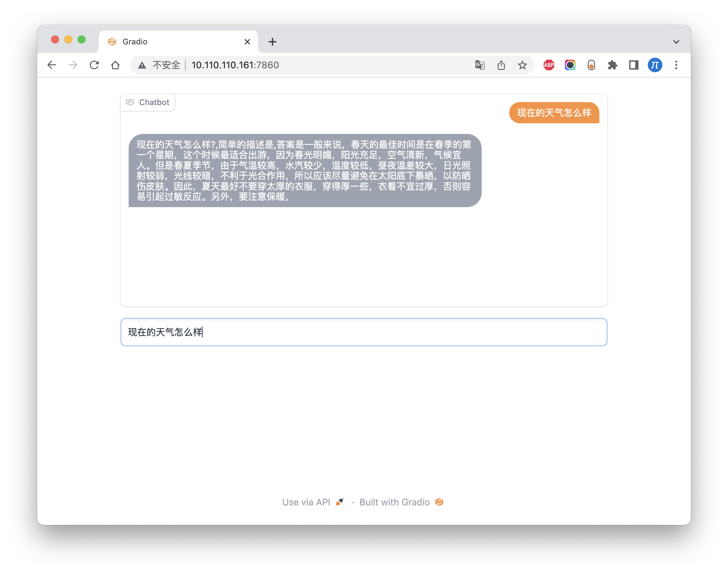Open Chrome three-dot menu
The width and height of the screenshot is (728, 574).
click(x=676, y=65)
